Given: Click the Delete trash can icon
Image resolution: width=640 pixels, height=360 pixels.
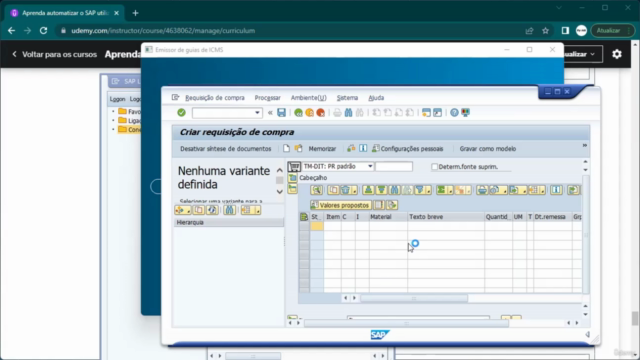Looking at the screenshot, I should click(x=347, y=190).
